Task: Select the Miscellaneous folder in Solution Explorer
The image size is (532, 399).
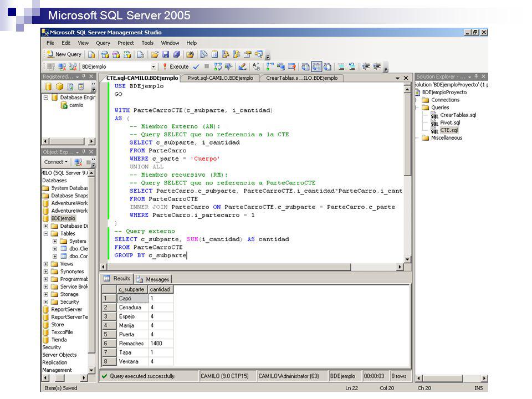Action: (447, 138)
